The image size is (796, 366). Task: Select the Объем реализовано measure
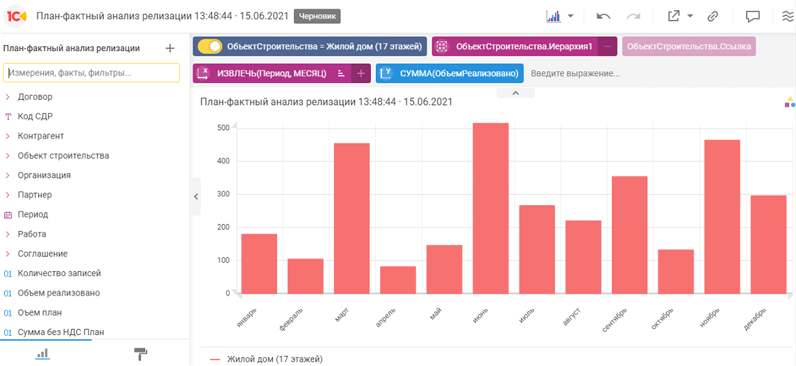point(58,293)
